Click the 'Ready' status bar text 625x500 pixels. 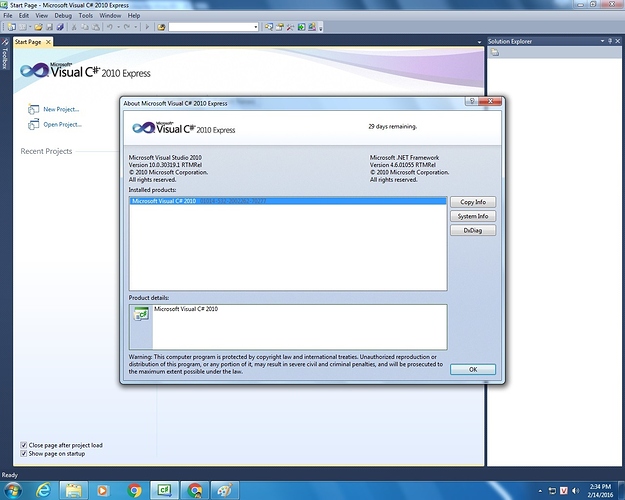(10, 475)
